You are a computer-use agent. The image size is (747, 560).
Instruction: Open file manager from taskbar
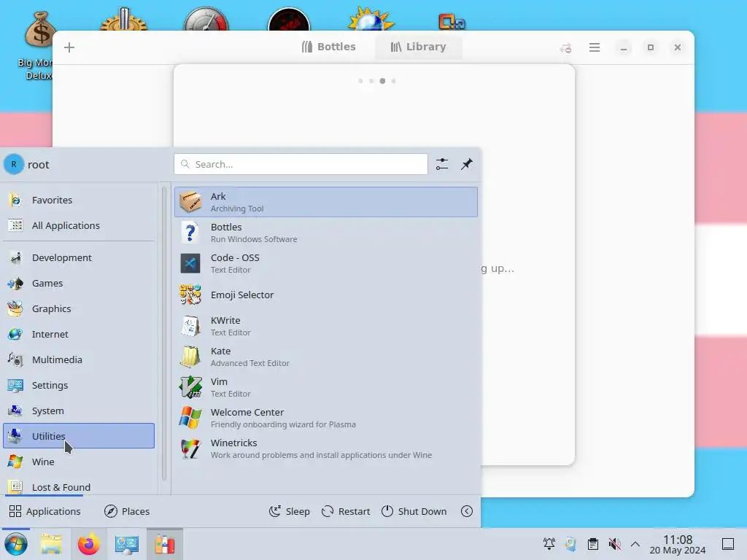coord(51,544)
